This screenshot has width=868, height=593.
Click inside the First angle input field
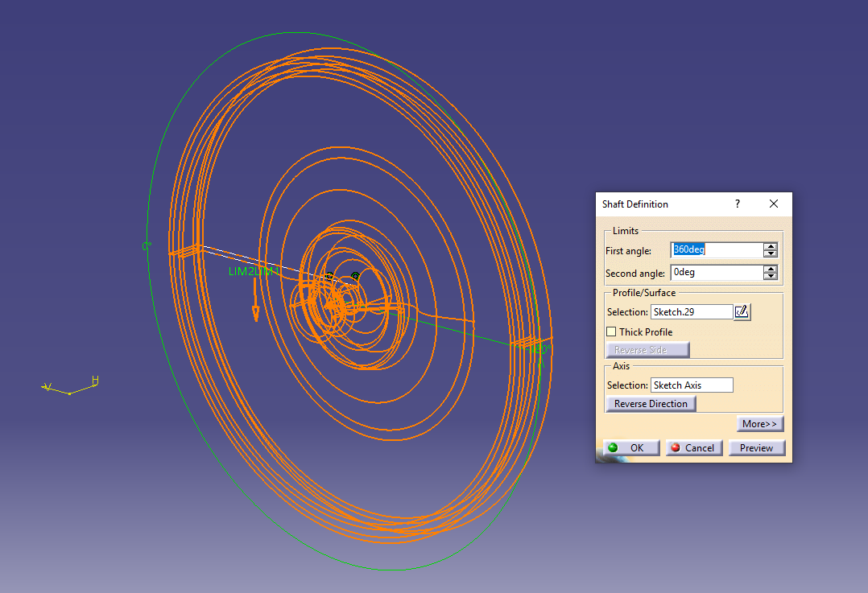(x=713, y=249)
